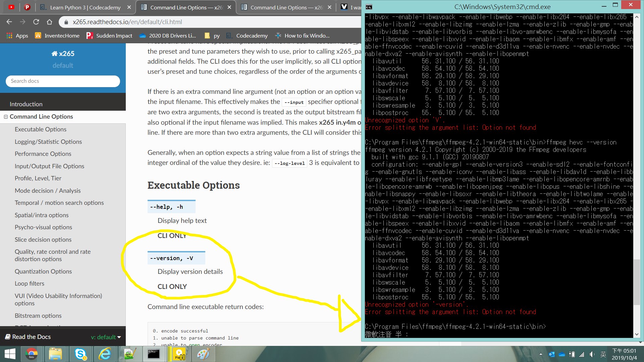Click the Outlook tray icon
Screen dimensions: 644x362
click(551, 354)
